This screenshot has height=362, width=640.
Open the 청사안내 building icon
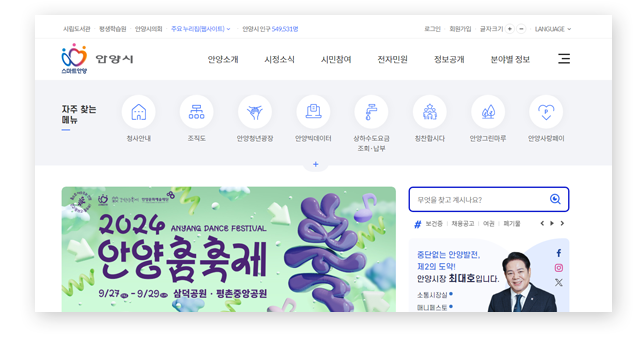pyautogui.click(x=138, y=112)
